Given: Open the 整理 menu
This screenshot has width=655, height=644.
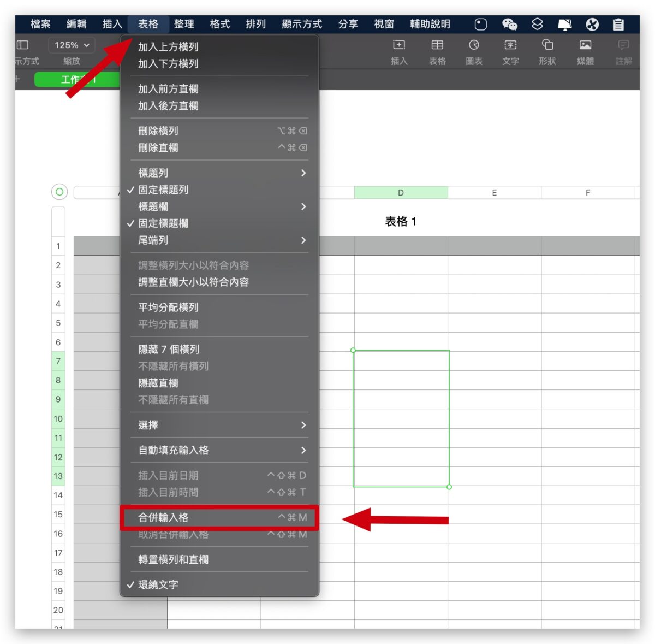Looking at the screenshot, I should click(x=184, y=24).
